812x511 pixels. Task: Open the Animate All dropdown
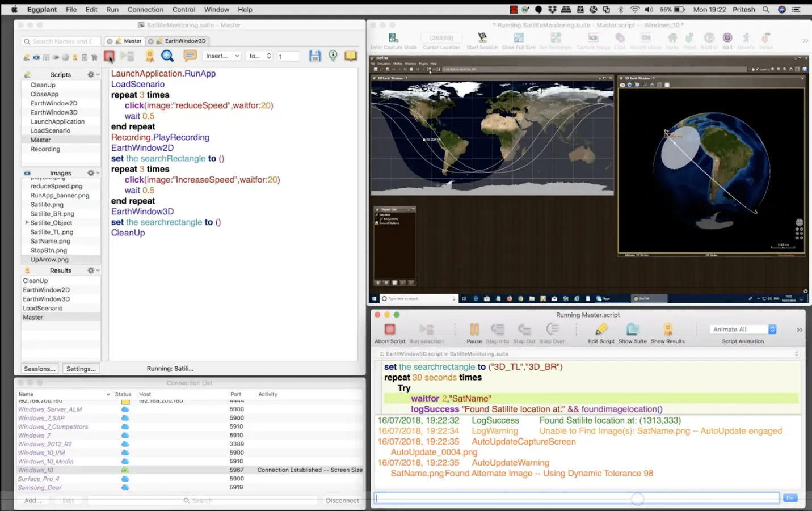(x=743, y=330)
